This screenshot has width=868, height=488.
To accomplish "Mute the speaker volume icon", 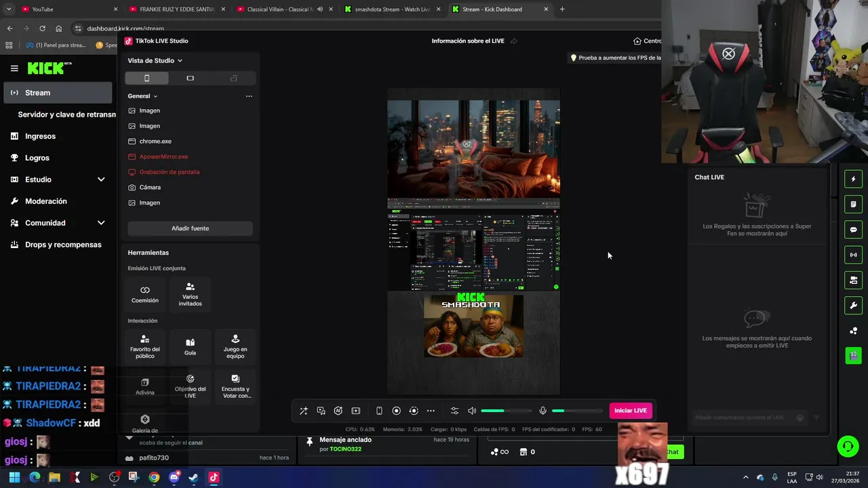I will pyautogui.click(x=472, y=411).
